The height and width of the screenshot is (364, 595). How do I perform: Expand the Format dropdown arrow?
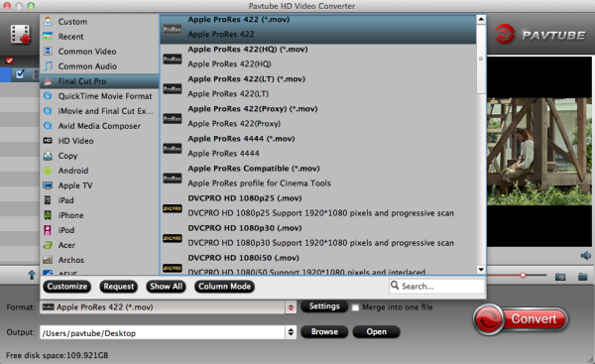point(291,307)
